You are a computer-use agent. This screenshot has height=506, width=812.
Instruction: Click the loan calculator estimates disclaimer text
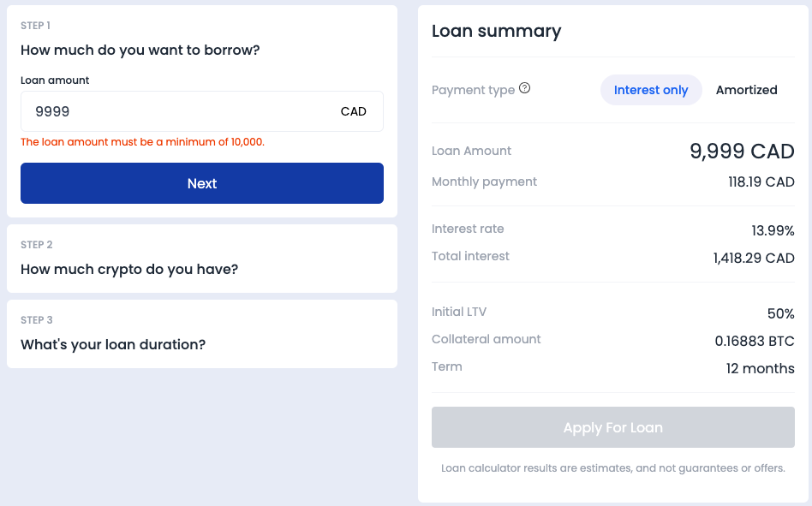[612, 468]
